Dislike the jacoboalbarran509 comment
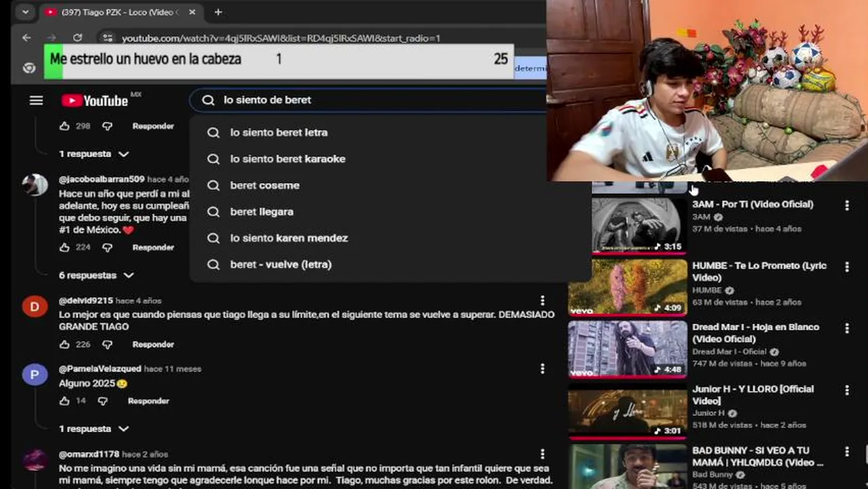This screenshot has width=868, height=489. tap(107, 248)
